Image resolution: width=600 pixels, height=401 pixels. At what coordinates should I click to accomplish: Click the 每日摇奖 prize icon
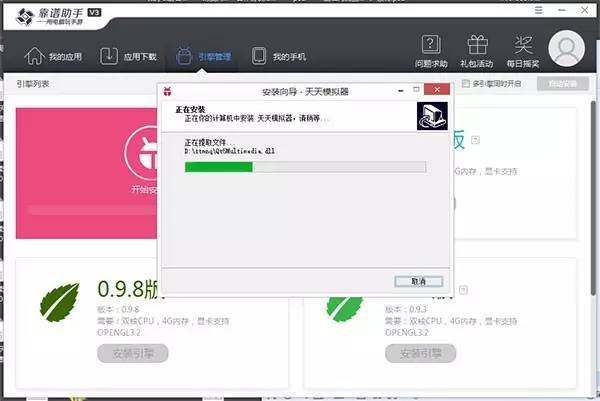pyautogui.click(x=523, y=51)
